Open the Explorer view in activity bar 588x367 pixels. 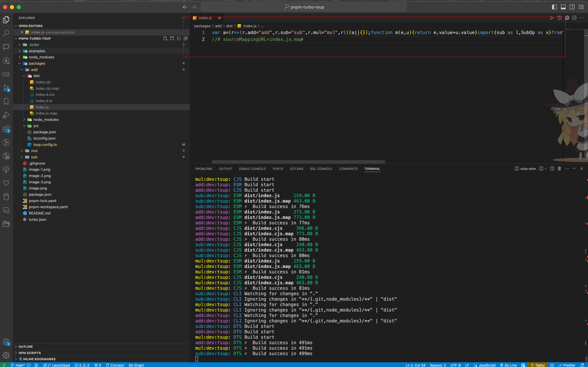tap(6, 19)
